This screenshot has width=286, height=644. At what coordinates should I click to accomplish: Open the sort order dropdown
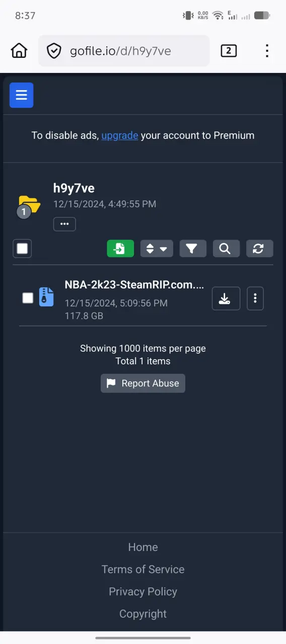pyautogui.click(x=157, y=249)
